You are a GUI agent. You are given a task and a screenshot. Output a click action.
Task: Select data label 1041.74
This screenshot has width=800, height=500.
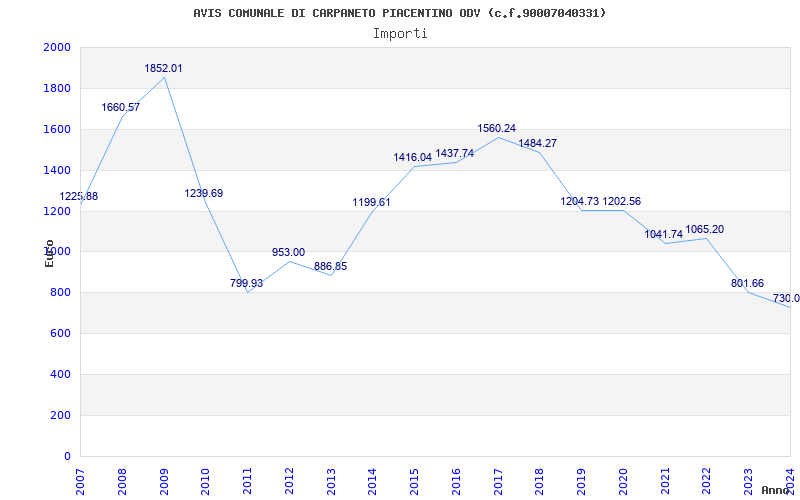tap(663, 235)
